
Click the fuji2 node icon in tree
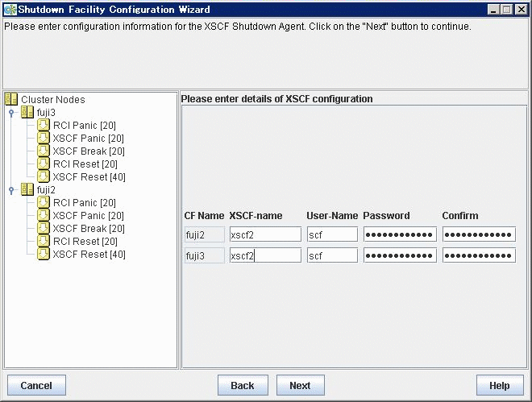pos(27,189)
